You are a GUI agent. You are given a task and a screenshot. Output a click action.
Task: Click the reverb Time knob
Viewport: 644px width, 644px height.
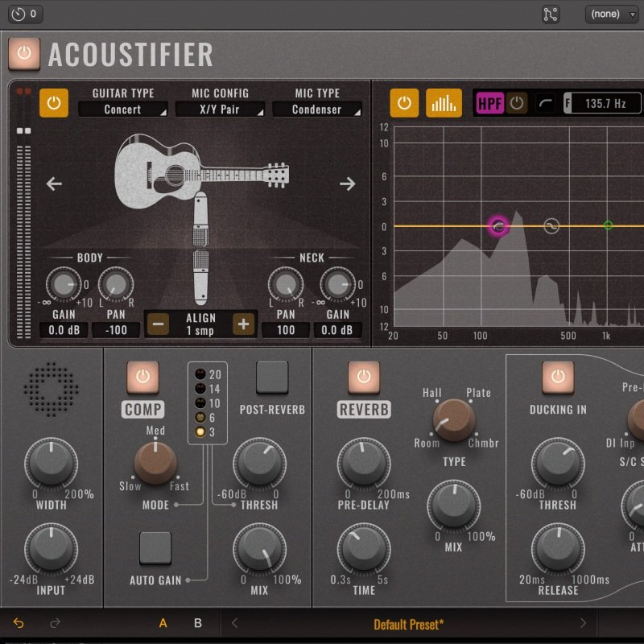pos(364,549)
